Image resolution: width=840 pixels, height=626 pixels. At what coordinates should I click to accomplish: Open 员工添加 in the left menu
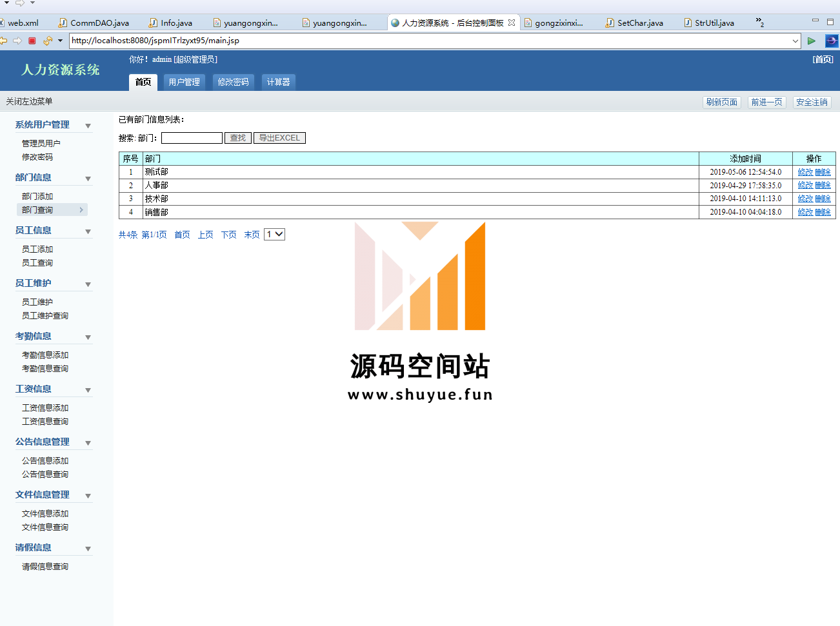pos(37,249)
